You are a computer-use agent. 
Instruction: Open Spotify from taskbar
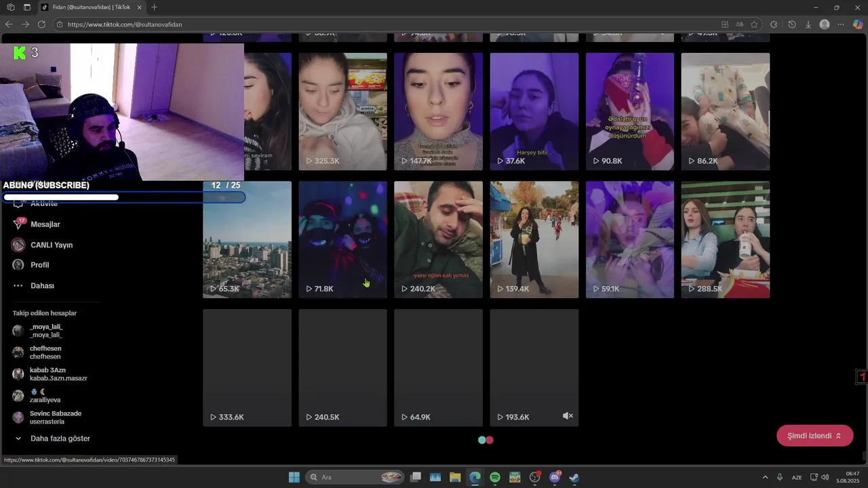[x=495, y=477]
